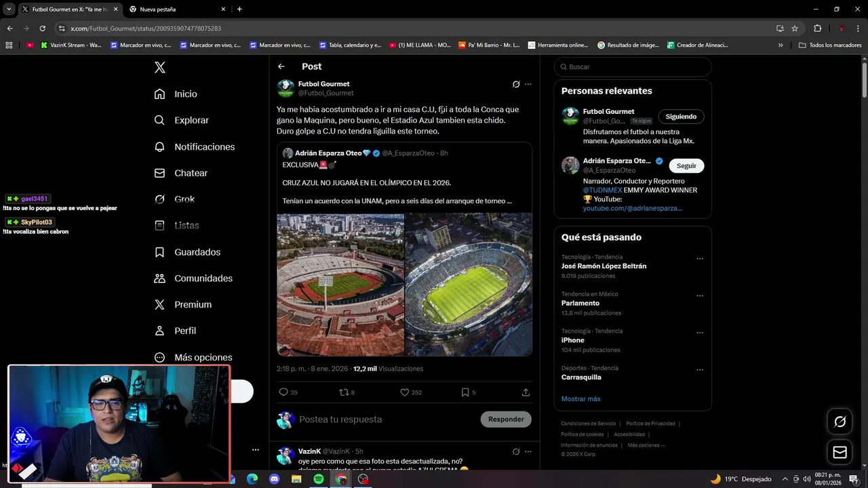Click the Buscar search field

pyautogui.click(x=633, y=67)
